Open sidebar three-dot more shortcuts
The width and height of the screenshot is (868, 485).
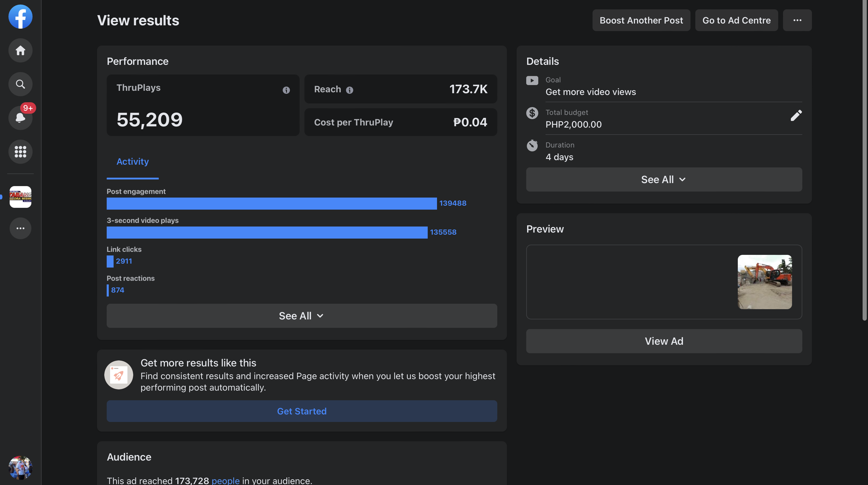click(x=20, y=228)
